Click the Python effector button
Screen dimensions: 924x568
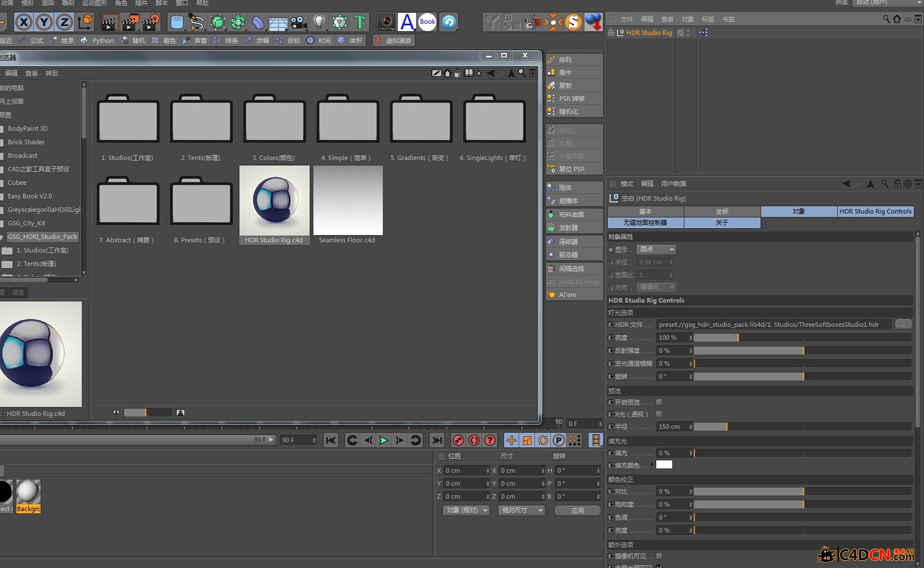[98, 41]
